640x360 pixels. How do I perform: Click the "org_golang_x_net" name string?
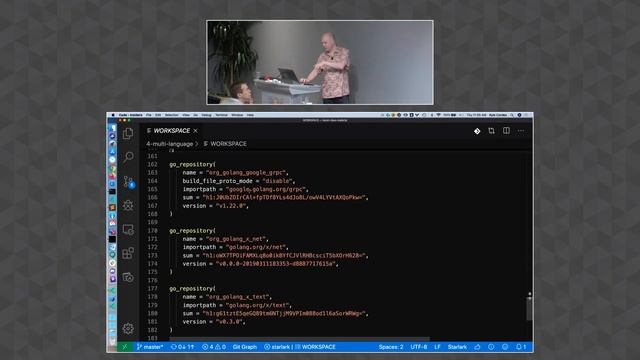(x=237, y=239)
